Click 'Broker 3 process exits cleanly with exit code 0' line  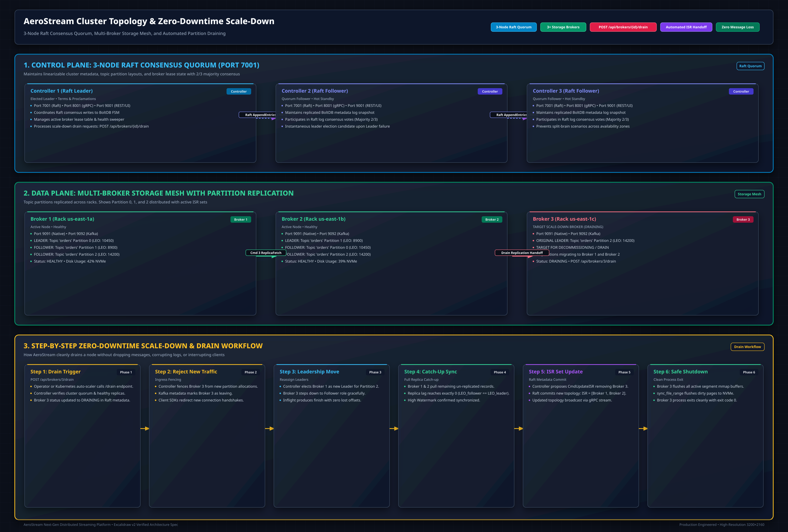point(696,400)
